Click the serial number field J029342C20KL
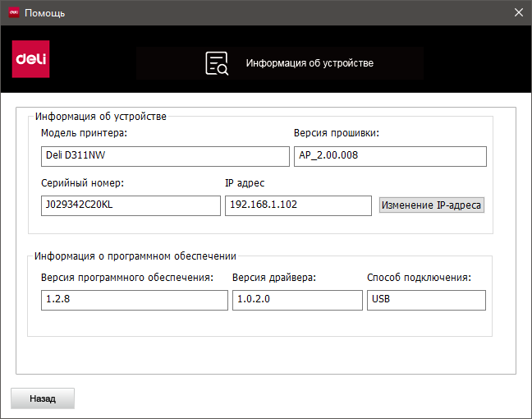Image resolution: width=532 pixels, height=419 pixels. pyautogui.click(x=131, y=205)
